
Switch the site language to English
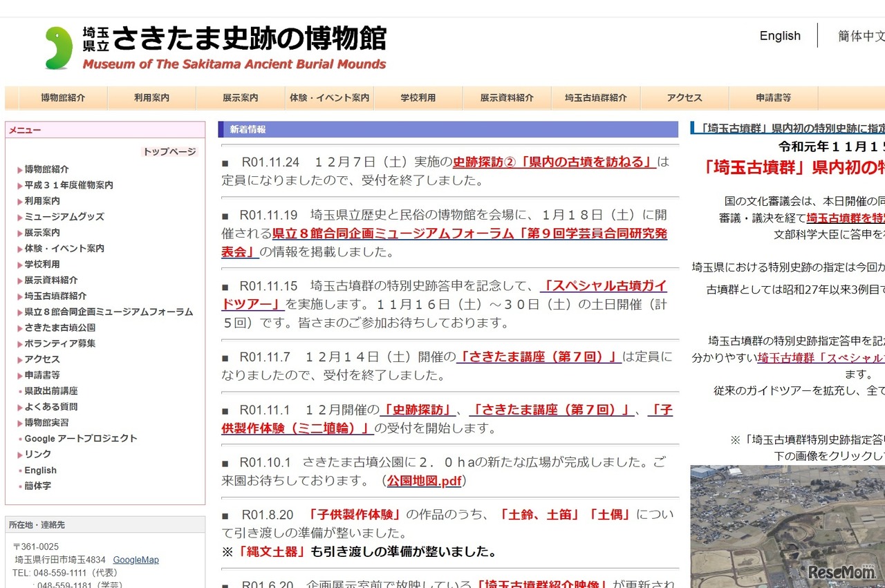(x=779, y=35)
